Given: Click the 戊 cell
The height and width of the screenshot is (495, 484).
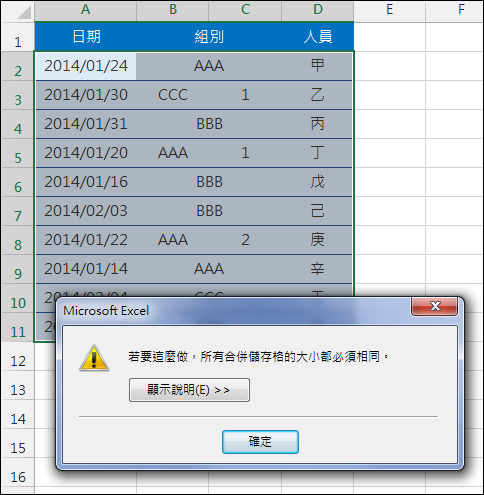Looking at the screenshot, I should [317, 182].
